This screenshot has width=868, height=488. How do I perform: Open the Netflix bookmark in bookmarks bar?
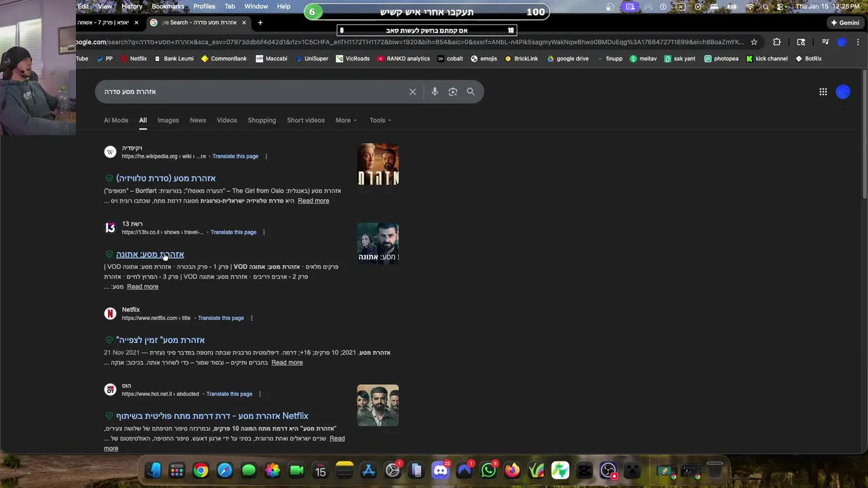(134, 59)
